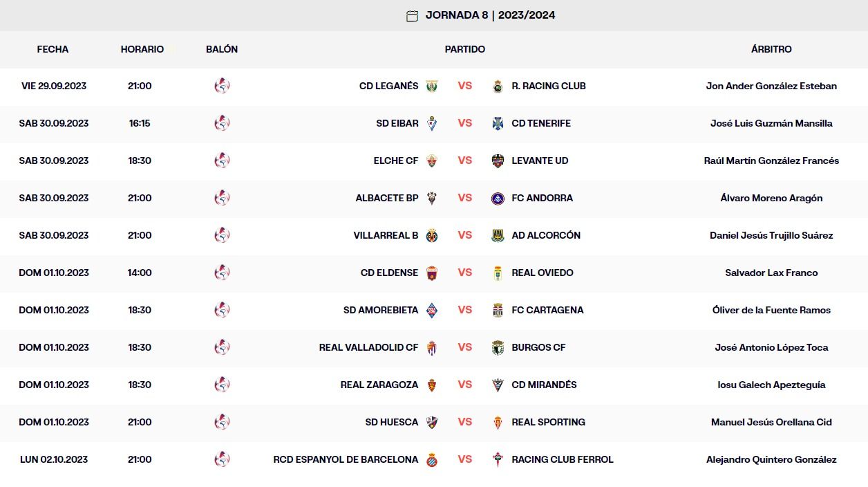Click the calendar icon beside Jornada 8
This screenshot has width=868, height=487.
(412, 16)
